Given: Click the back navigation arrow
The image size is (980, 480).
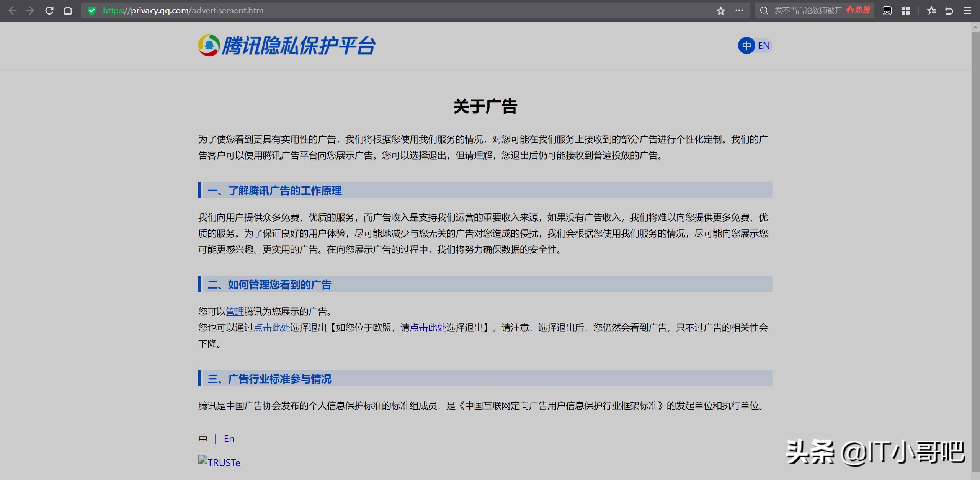Looking at the screenshot, I should tap(13, 10).
